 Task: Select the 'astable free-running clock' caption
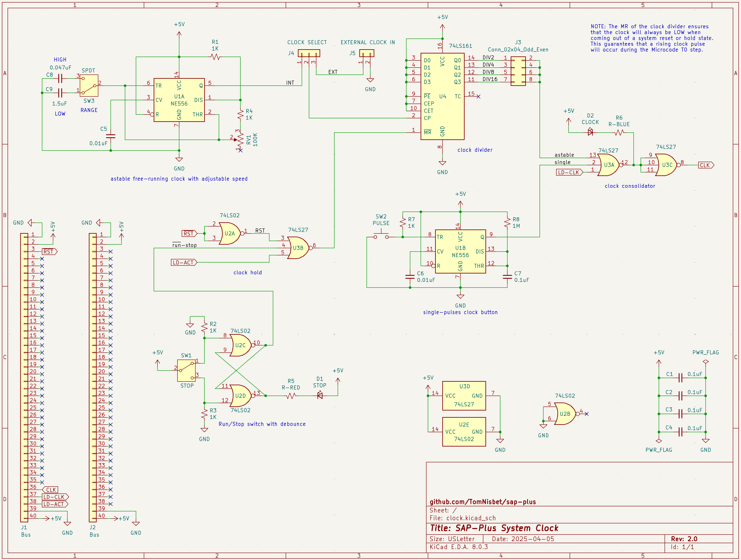pos(179,179)
